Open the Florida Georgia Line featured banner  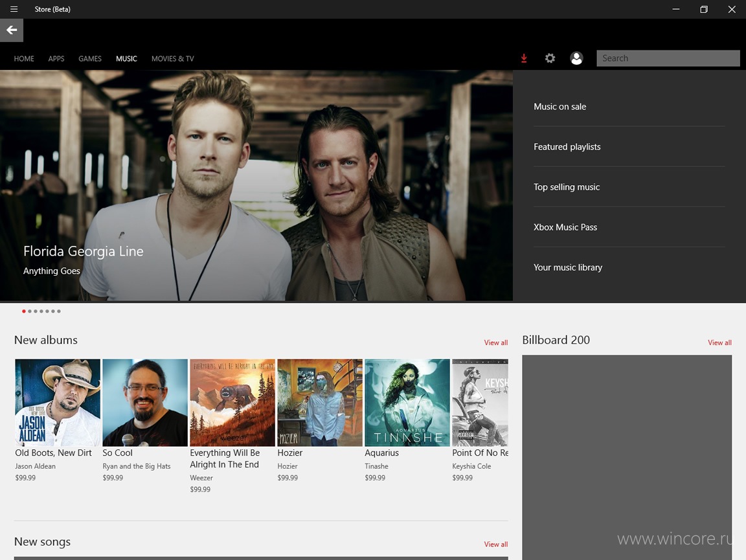(x=256, y=186)
